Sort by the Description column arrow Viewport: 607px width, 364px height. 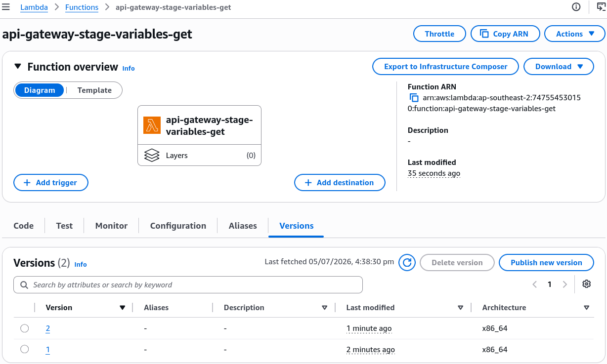click(x=325, y=308)
